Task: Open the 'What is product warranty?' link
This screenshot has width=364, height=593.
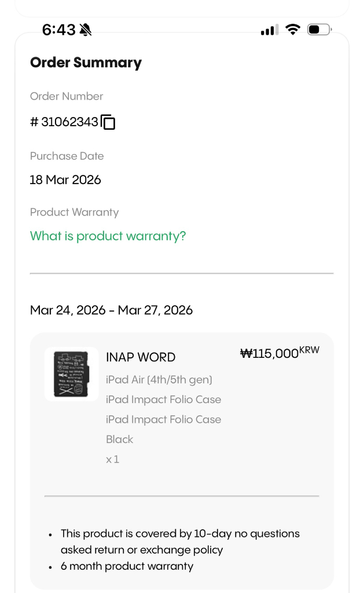Action: (x=108, y=236)
